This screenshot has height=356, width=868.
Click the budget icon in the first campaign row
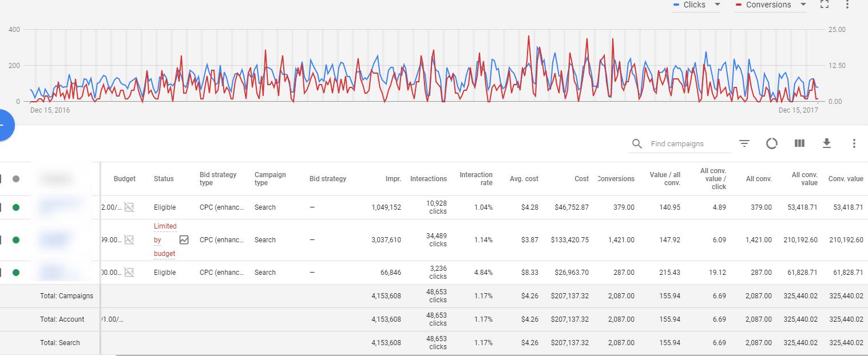pyautogui.click(x=129, y=207)
